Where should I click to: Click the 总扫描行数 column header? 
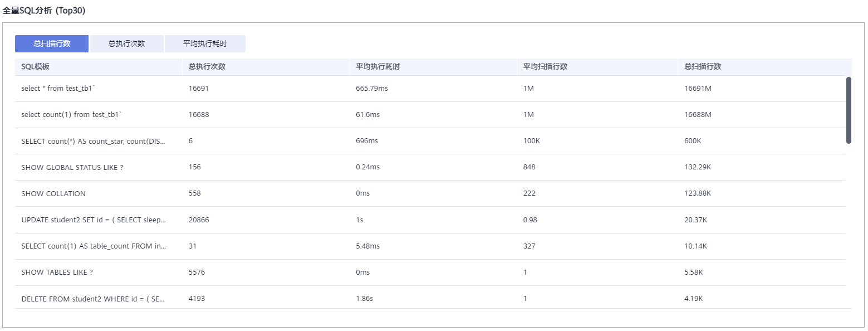[x=703, y=66]
